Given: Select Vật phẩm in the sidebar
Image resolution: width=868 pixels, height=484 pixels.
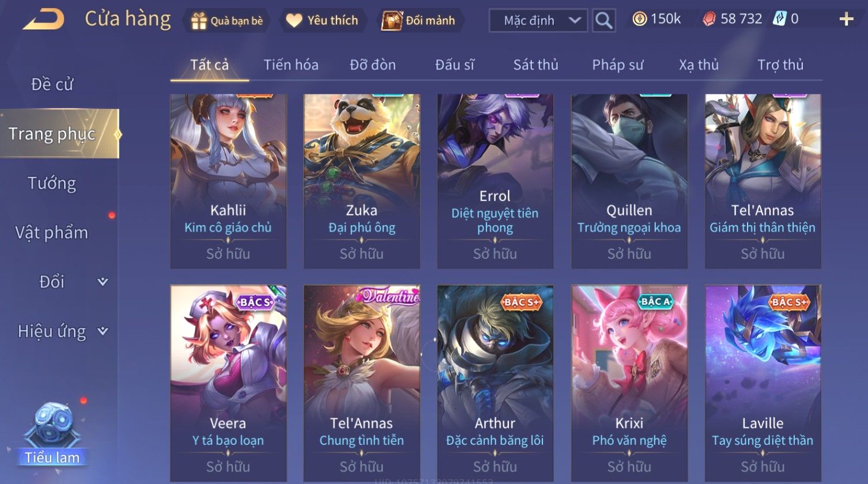Looking at the screenshot, I should (52, 232).
